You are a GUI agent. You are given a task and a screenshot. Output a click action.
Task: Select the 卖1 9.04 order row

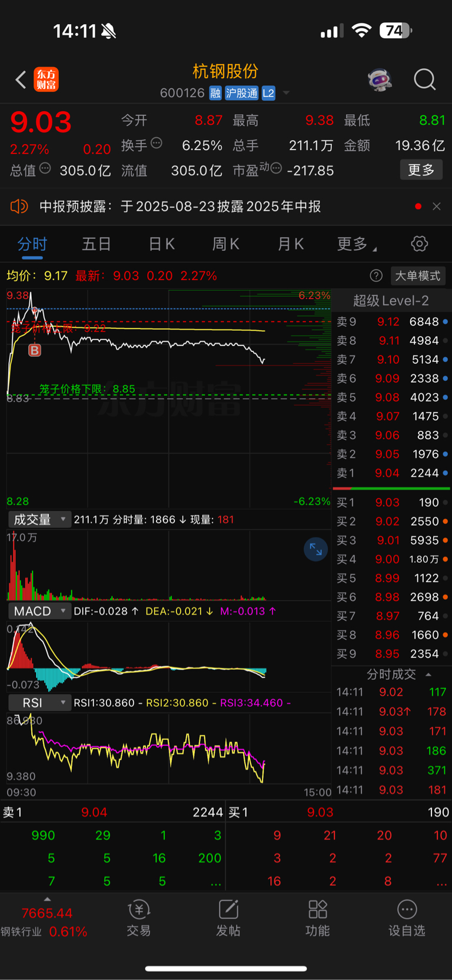click(391, 473)
